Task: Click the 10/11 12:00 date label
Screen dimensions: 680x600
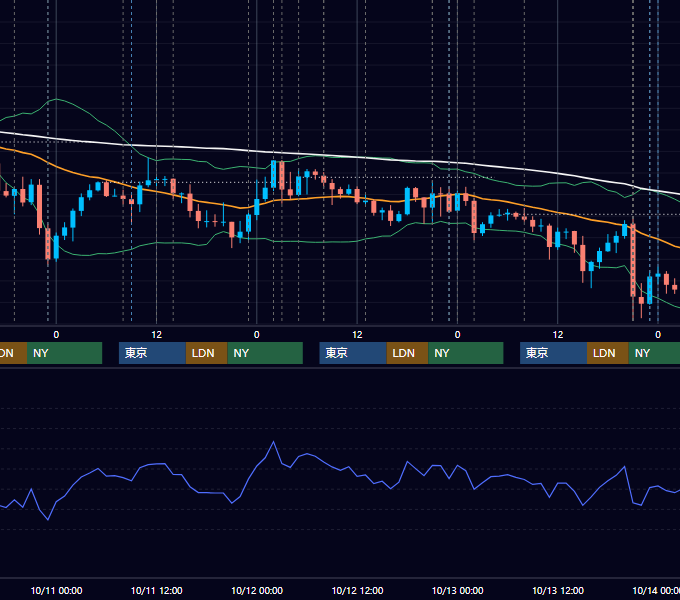Action: coord(157,590)
